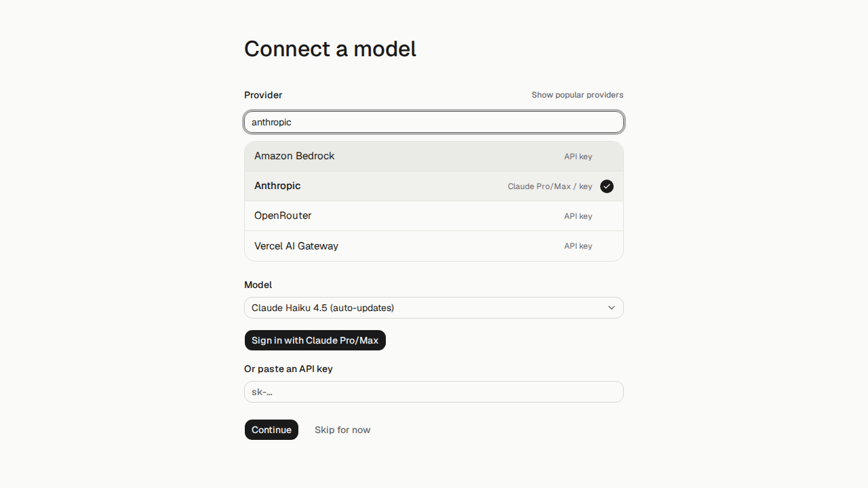Click the Provider field label
Viewport: 868px width, 488px height.
click(263, 95)
